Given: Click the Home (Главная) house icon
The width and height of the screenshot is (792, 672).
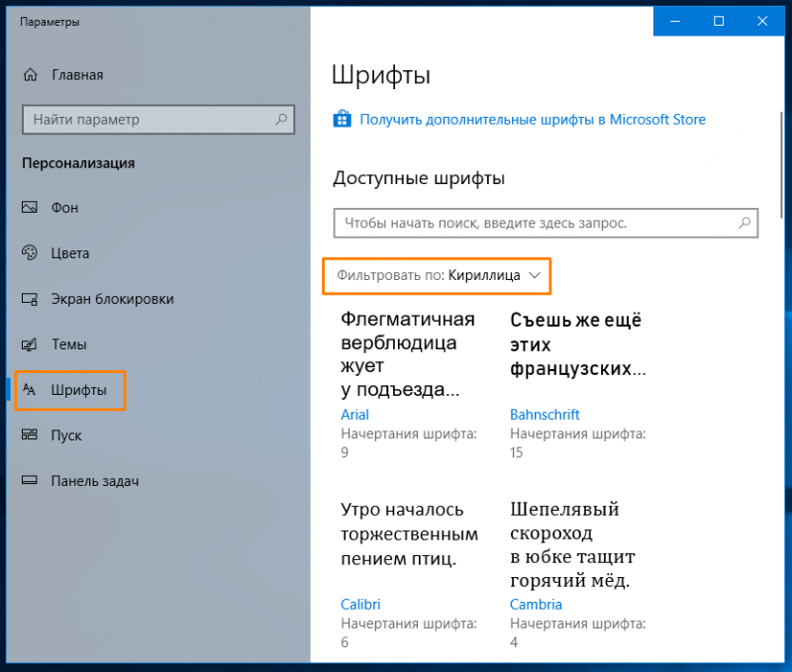Looking at the screenshot, I should click(x=31, y=75).
